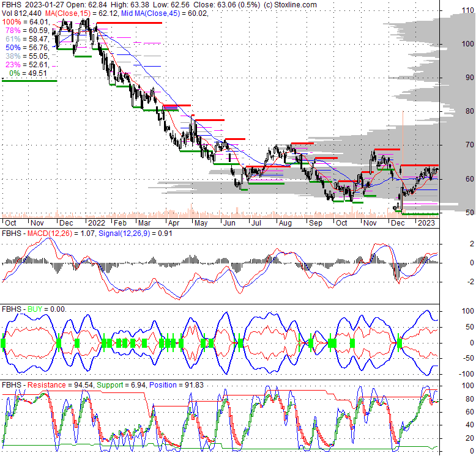
Task: Click the 'Resistance = 94.54' label
Action: [60, 385]
